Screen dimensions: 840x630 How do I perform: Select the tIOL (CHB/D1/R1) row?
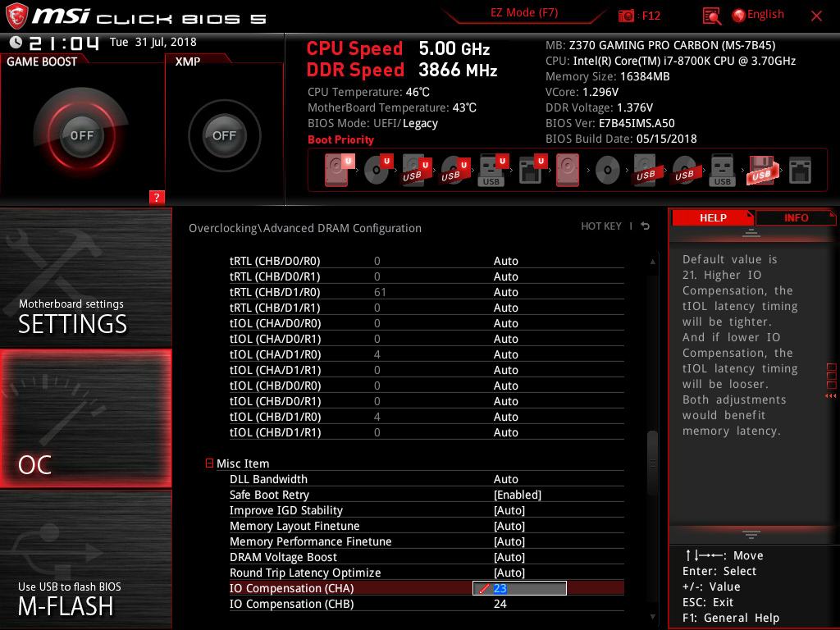tap(427, 431)
